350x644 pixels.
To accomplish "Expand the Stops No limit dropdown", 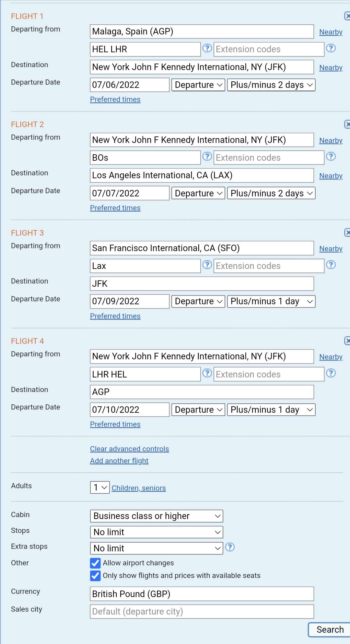I will [x=157, y=532].
